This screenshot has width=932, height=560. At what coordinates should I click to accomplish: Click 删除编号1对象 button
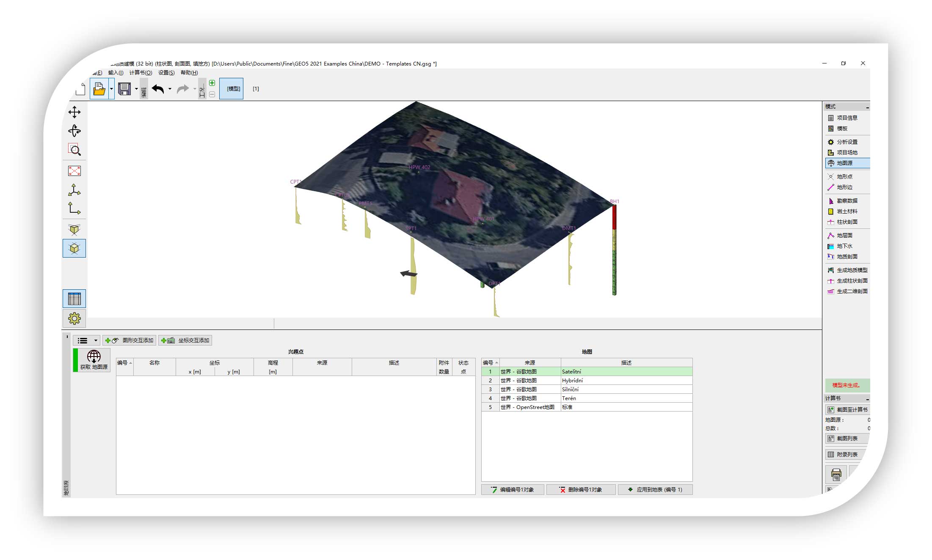(x=581, y=490)
